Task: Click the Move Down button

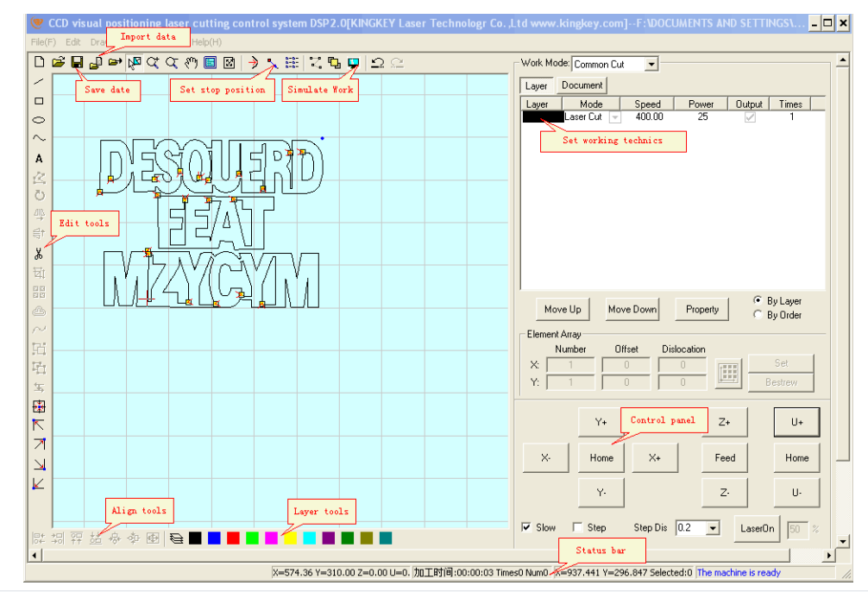Action: (x=632, y=309)
